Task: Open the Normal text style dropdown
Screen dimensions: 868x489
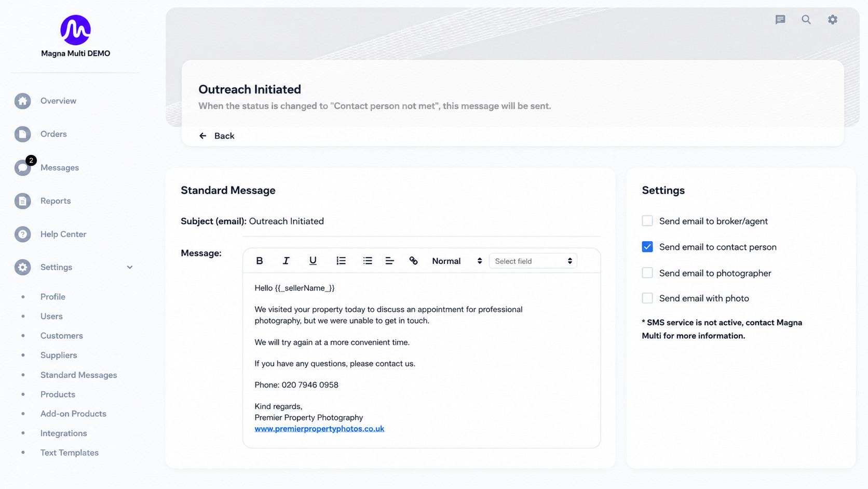Action: 457,261
